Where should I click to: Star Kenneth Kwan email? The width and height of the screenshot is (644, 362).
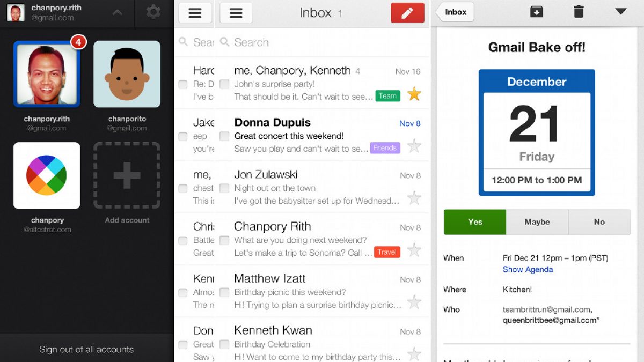coord(414,353)
